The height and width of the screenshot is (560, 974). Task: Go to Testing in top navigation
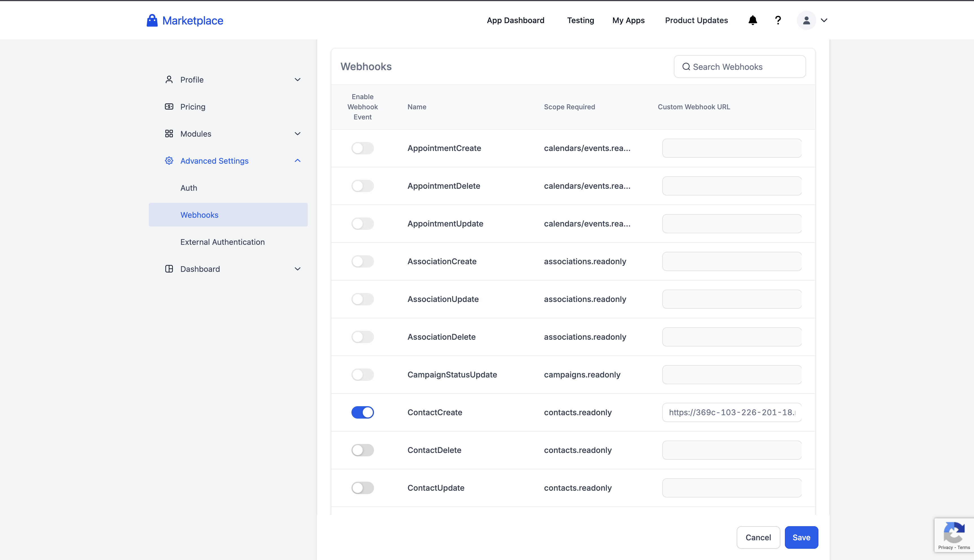tap(581, 20)
